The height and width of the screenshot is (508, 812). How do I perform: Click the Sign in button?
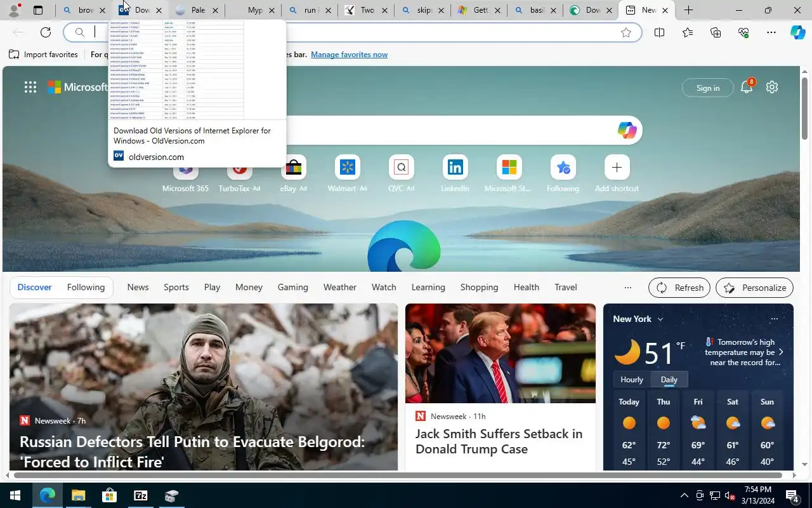(707, 88)
